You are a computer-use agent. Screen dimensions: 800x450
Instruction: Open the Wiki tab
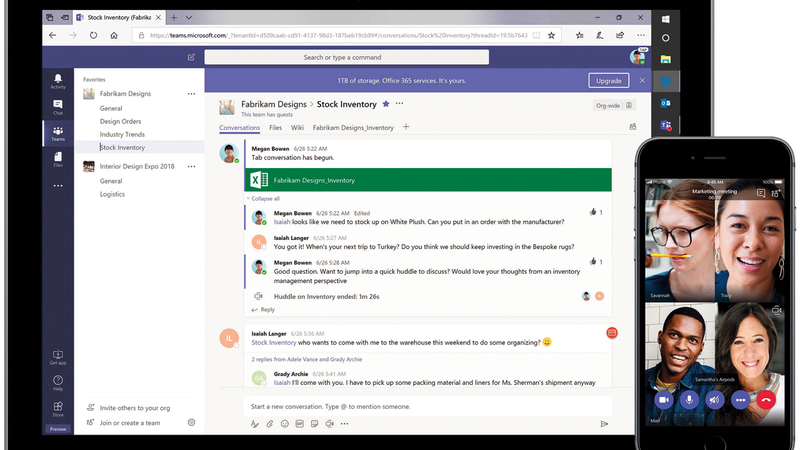pos(297,128)
